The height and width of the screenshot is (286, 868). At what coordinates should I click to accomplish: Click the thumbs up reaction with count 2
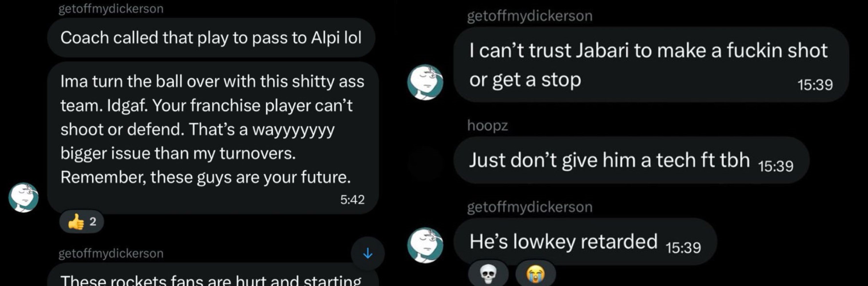click(82, 222)
